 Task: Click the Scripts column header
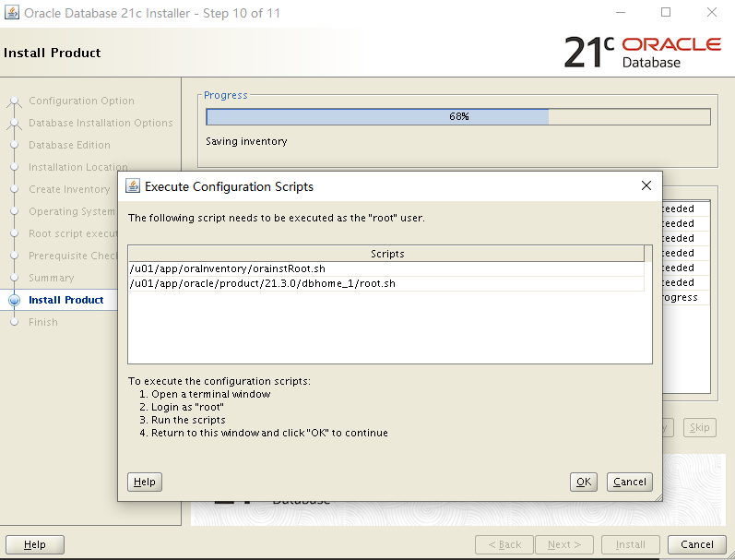coord(386,254)
